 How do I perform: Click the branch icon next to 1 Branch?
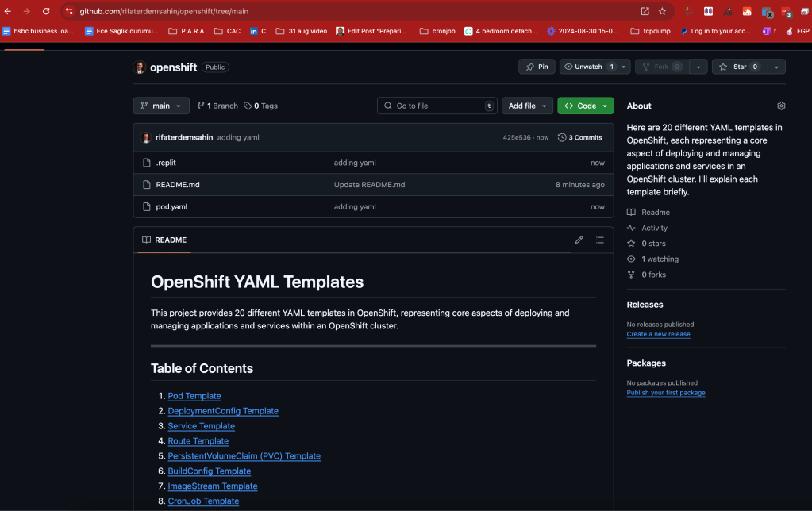[200, 106]
